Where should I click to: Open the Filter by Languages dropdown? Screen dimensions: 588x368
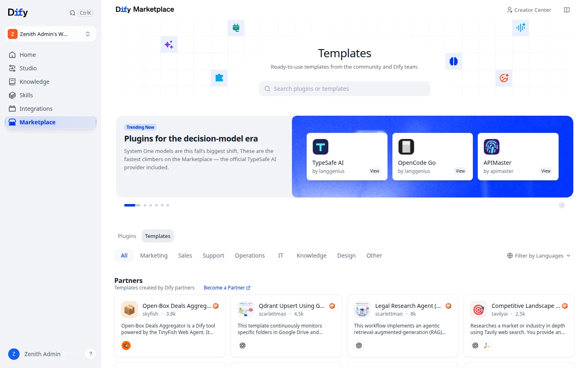[x=539, y=256]
